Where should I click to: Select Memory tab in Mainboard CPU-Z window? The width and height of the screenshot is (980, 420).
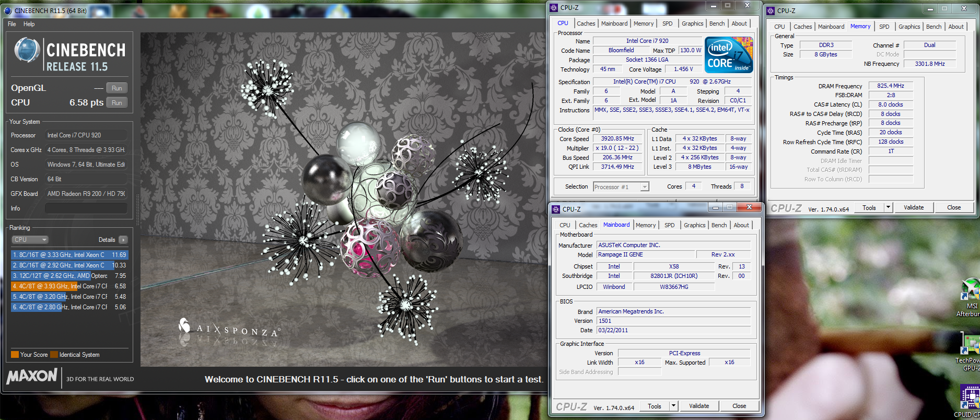(646, 225)
